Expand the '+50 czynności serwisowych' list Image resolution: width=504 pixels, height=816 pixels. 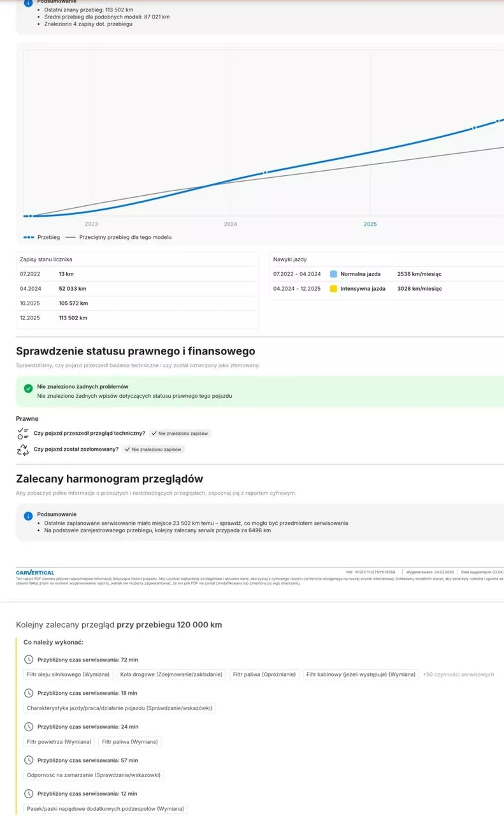[458, 674]
